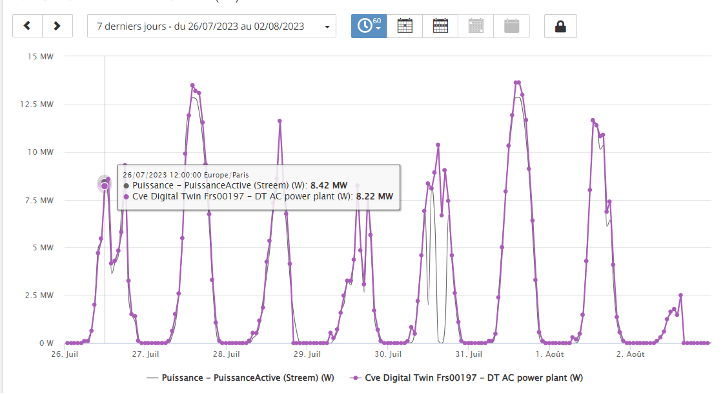Image resolution: width=724 pixels, height=394 pixels.
Task: Click the '31. Juil' x-axis label
Action: click(469, 354)
